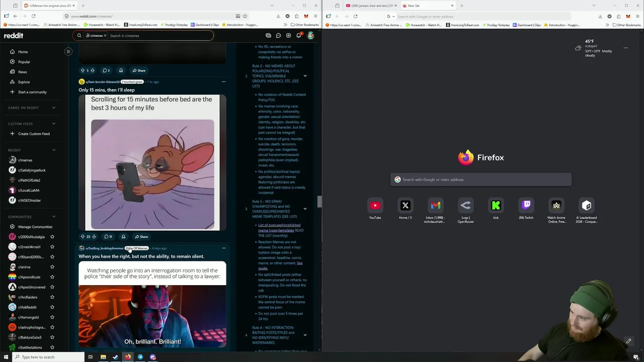The width and height of the screenshot is (644, 362).
Task: Downvote the 'Only 15 mins' post
Action: (95, 237)
